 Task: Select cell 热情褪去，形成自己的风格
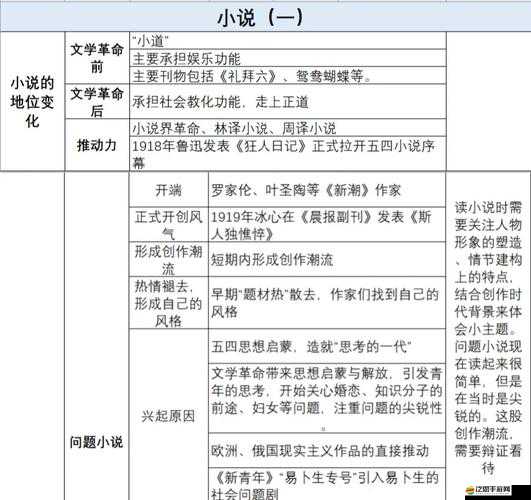pos(169,303)
